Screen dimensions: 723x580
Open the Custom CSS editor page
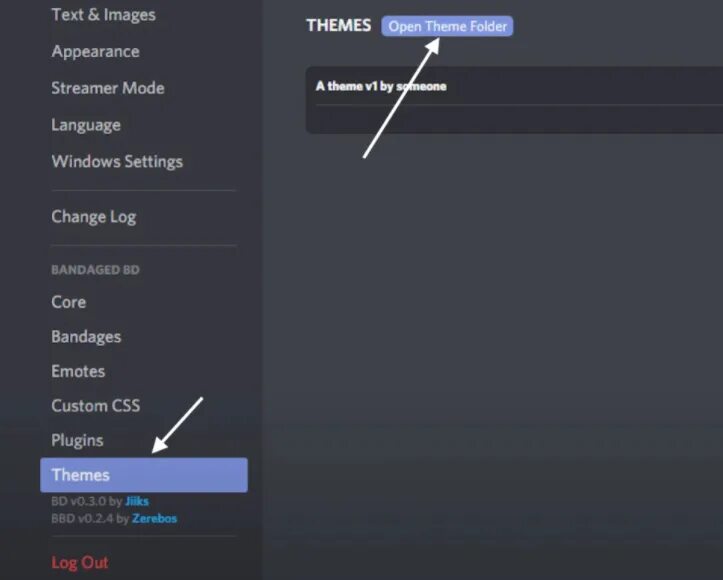(x=95, y=406)
